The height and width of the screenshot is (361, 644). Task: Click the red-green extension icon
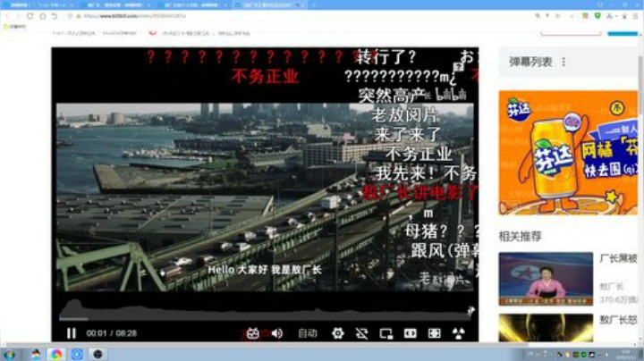(x=585, y=15)
